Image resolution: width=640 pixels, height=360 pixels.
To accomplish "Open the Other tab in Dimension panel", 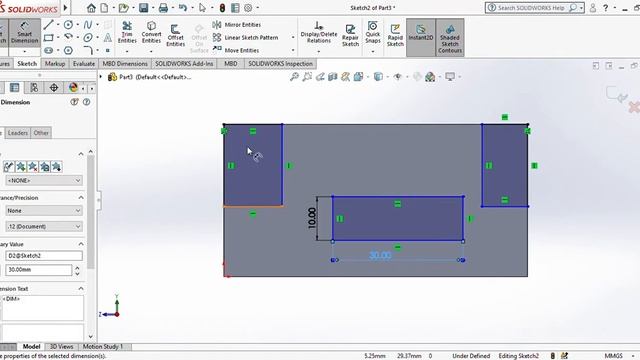I will 41,133.
